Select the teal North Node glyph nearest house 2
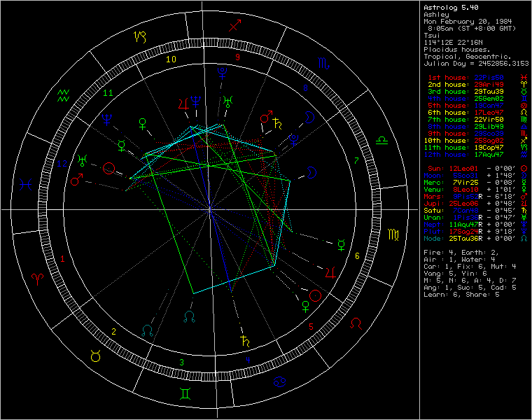Image resolution: width=532 pixels, height=420 pixels. (147, 330)
